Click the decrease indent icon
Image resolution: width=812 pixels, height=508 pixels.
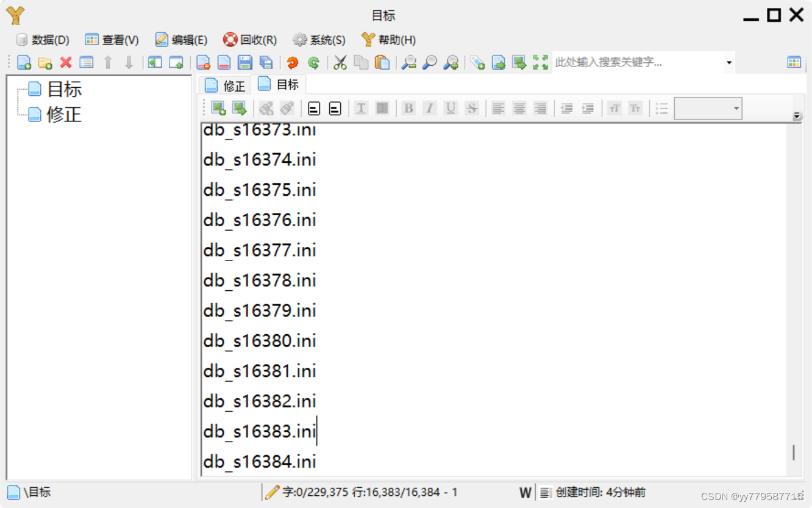coord(567,109)
